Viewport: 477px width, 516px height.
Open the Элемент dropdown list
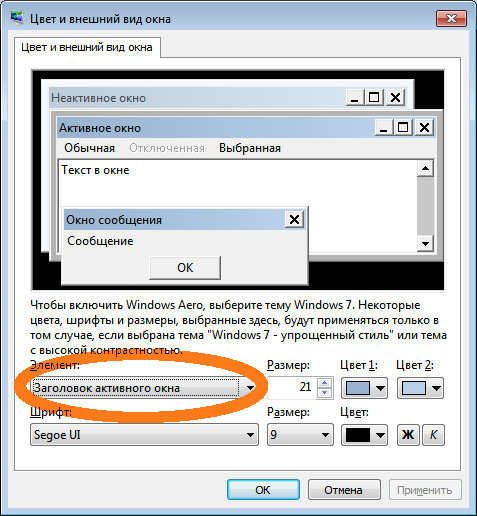144,388
